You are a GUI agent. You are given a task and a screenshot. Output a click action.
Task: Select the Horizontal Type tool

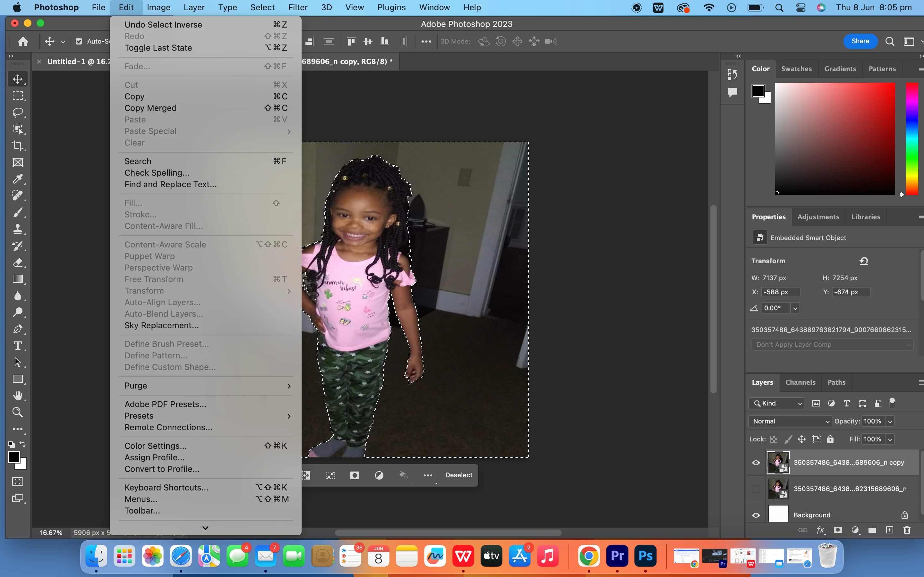click(x=18, y=346)
